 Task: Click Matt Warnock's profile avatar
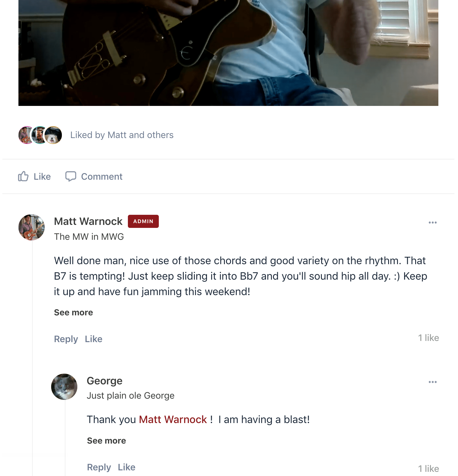[x=32, y=227]
